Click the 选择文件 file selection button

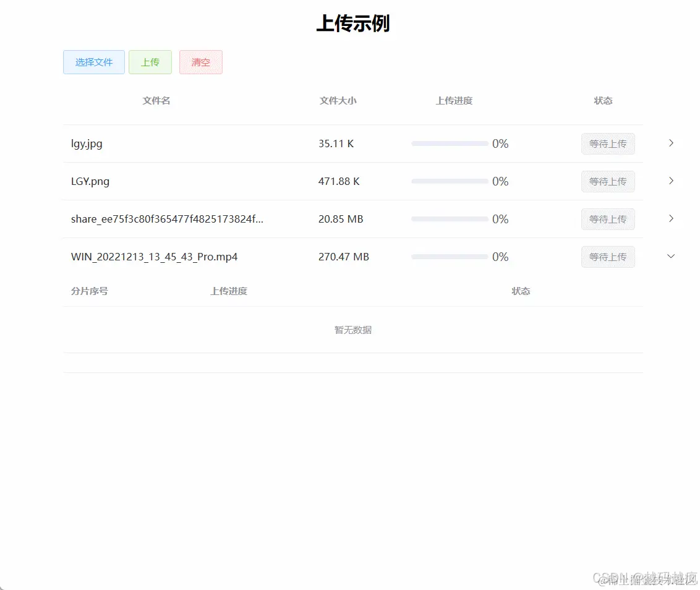click(93, 62)
